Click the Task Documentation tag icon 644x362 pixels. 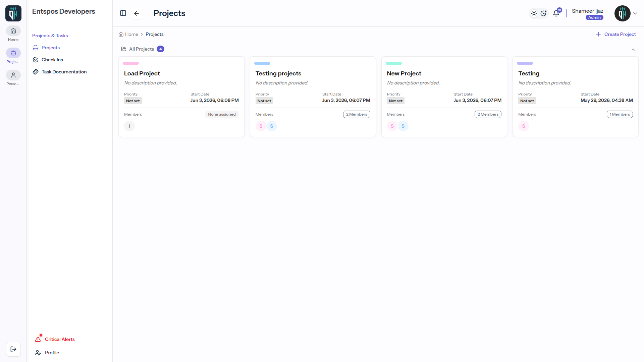pyautogui.click(x=36, y=72)
